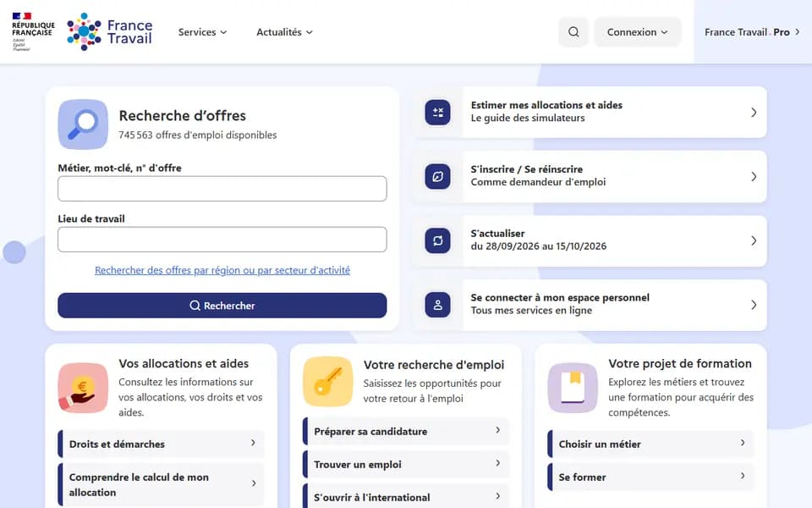Image resolution: width=812 pixels, height=508 pixels.
Task: Click the Votre projet de formation heading
Action: pos(680,364)
